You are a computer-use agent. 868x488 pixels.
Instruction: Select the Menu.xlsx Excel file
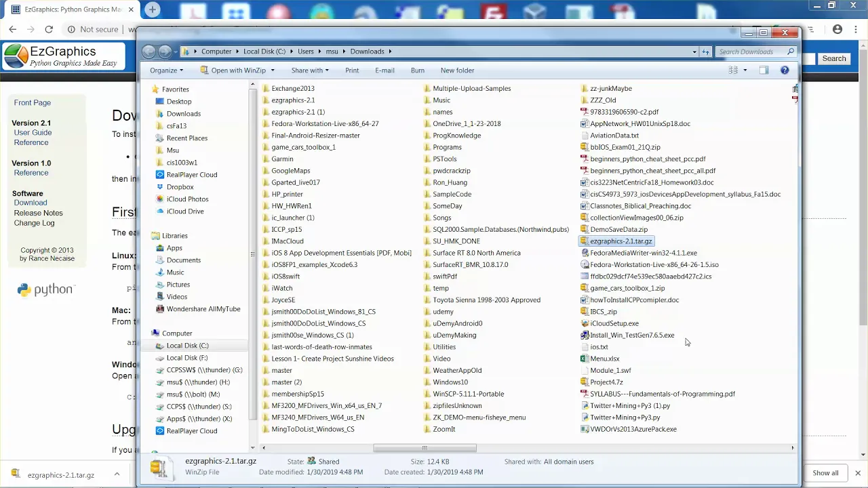pos(604,359)
